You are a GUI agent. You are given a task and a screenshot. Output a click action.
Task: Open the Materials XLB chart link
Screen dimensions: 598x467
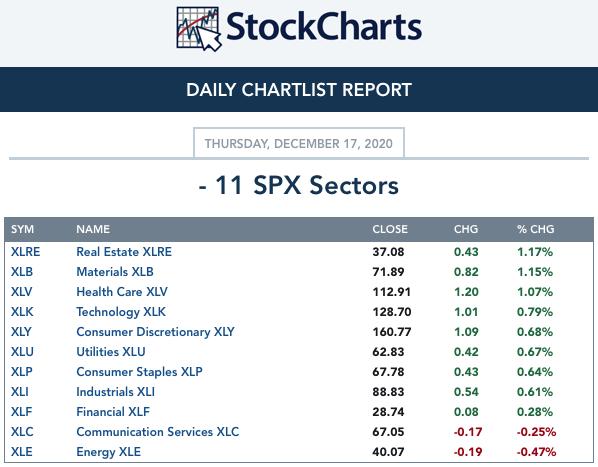[x=115, y=272]
